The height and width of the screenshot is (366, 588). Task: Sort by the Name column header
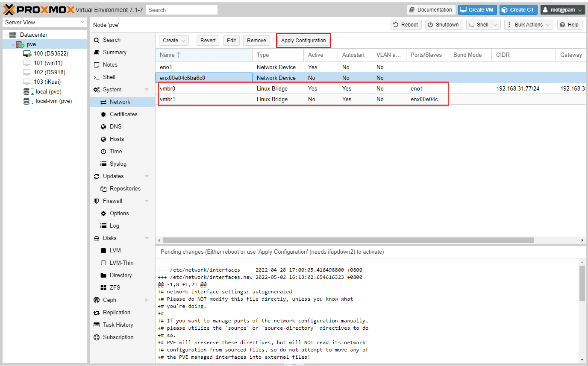pos(204,55)
